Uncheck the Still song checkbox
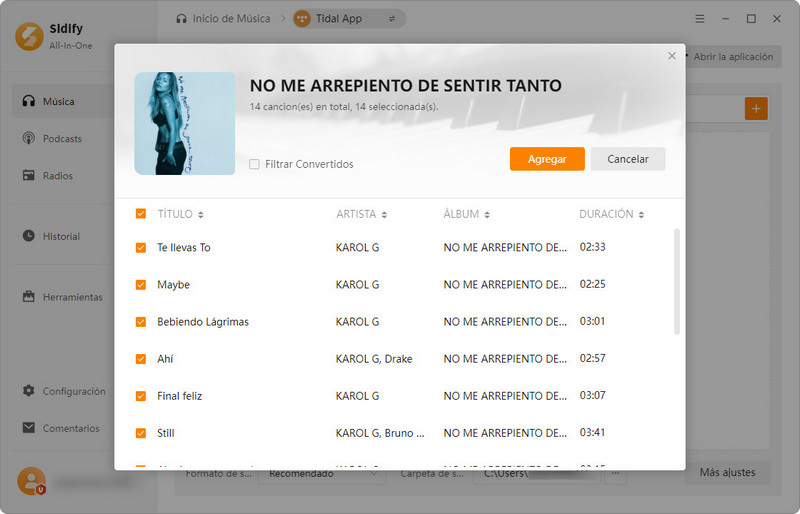The width and height of the screenshot is (800, 514). (x=141, y=433)
